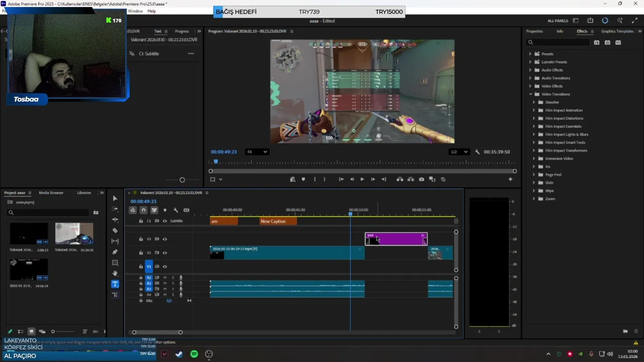The width and height of the screenshot is (644, 362).
Task: Open the Media Browser tab
Action: click(51, 193)
